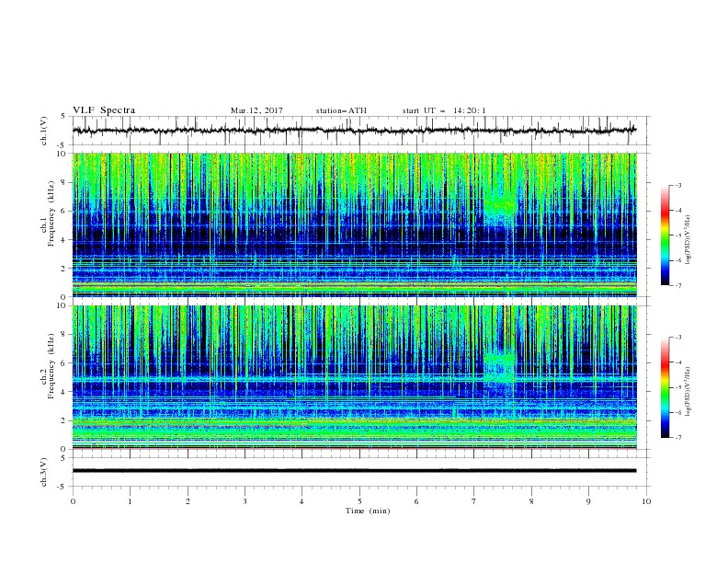The width and height of the screenshot is (728, 563).
Task: Click the "-7" tick of the ch.2 colorbar
Action: (x=677, y=438)
